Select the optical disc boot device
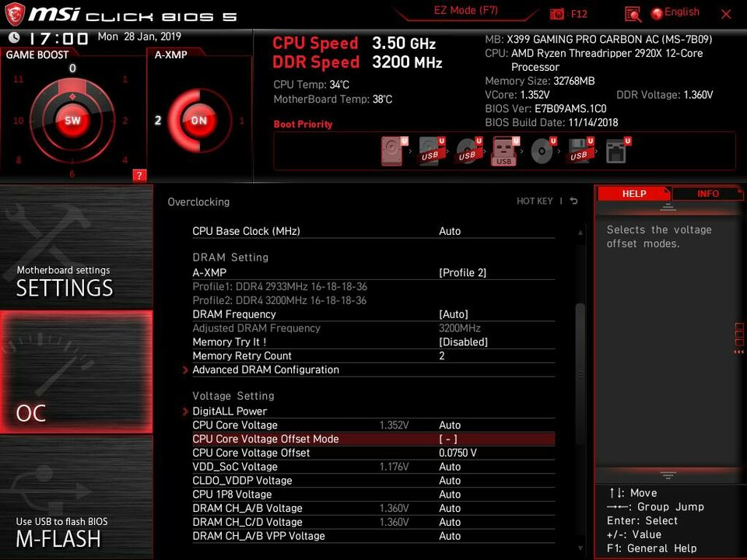The image size is (747, 560). pos(543,151)
